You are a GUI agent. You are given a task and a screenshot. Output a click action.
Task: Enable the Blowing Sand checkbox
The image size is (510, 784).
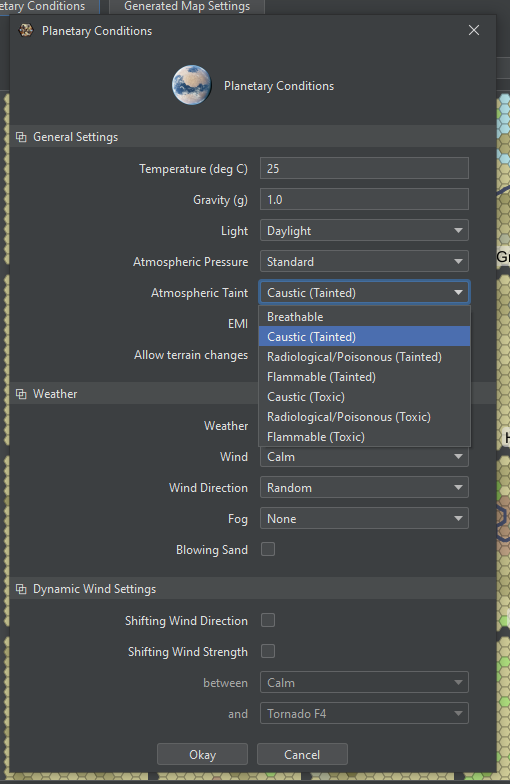click(x=268, y=549)
